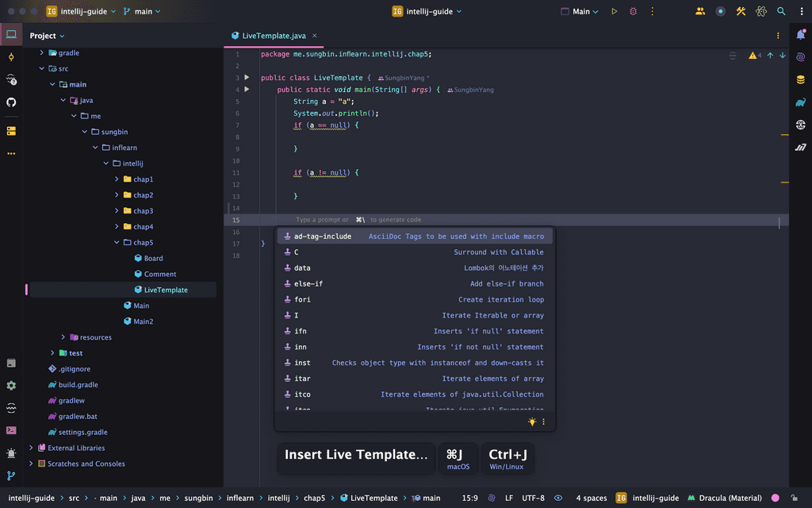Close the LiveTemplate.java tab
This screenshot has height=508, width=812.
(x=314, y=36)
